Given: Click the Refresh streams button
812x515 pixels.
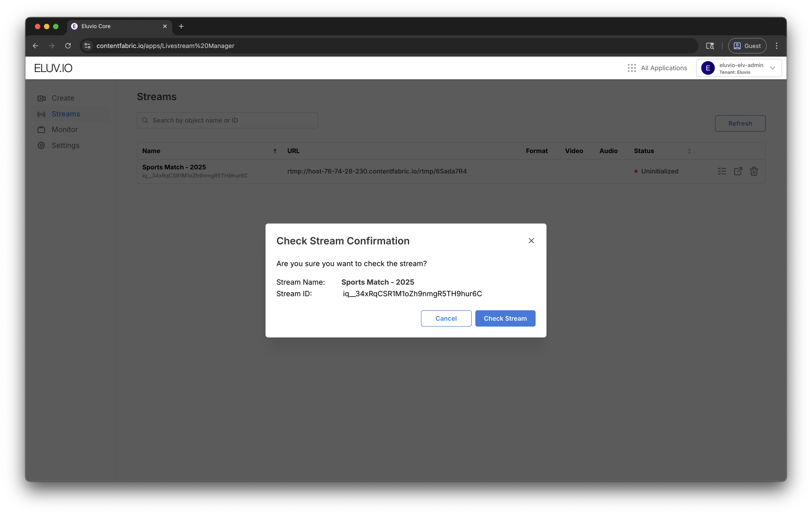Looking at the screenshot, I should tap(740, 124).
